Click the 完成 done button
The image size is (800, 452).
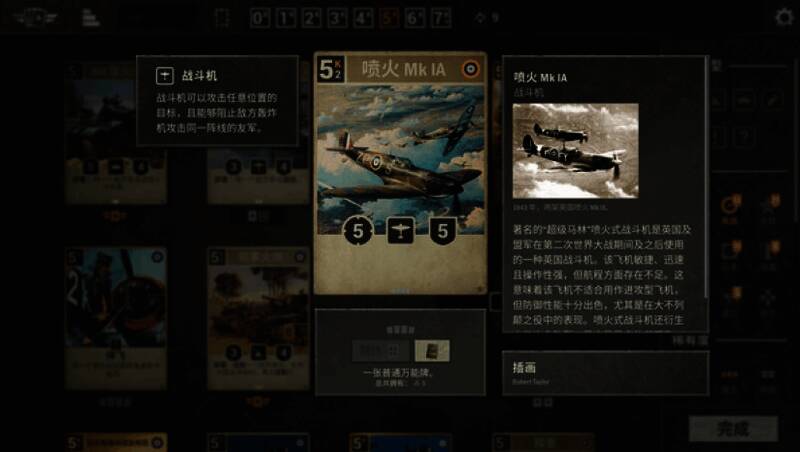pyautogui.click(x=733, y=429)
